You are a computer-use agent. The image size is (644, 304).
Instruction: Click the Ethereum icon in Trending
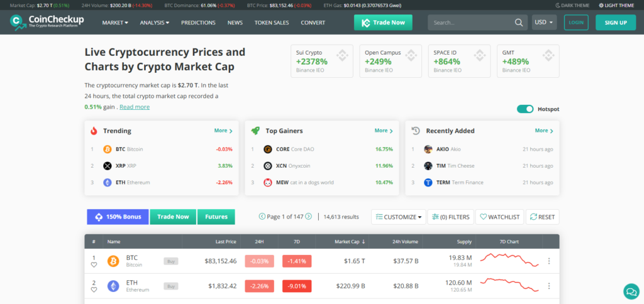108,183
